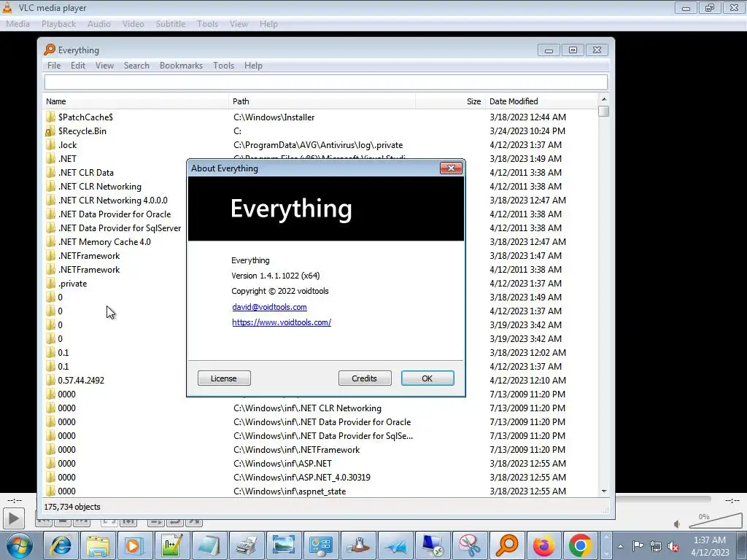Select the 0.57.44.2492 folder
The image size is (747, 560).
click(81, 381)
